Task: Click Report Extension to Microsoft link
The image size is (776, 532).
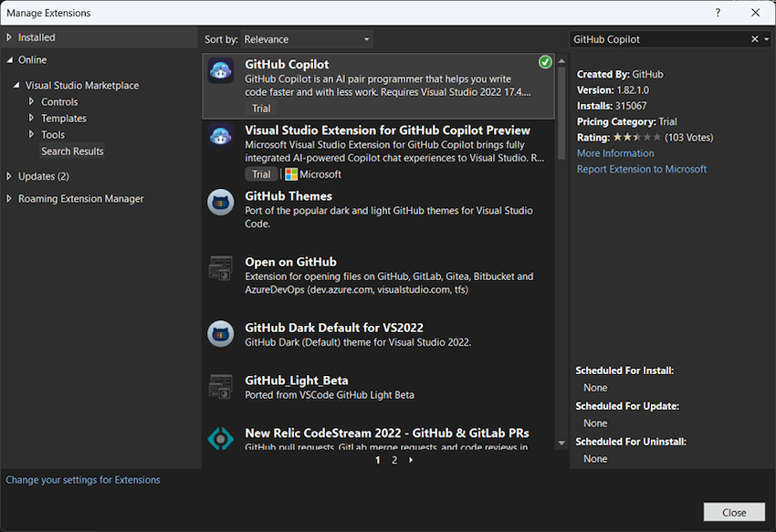Action: [641, 169]
